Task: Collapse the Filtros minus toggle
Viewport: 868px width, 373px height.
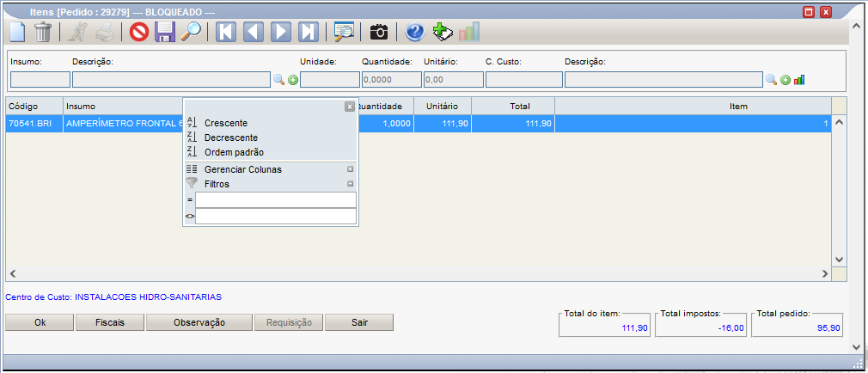Action: (x=350, y=184)
